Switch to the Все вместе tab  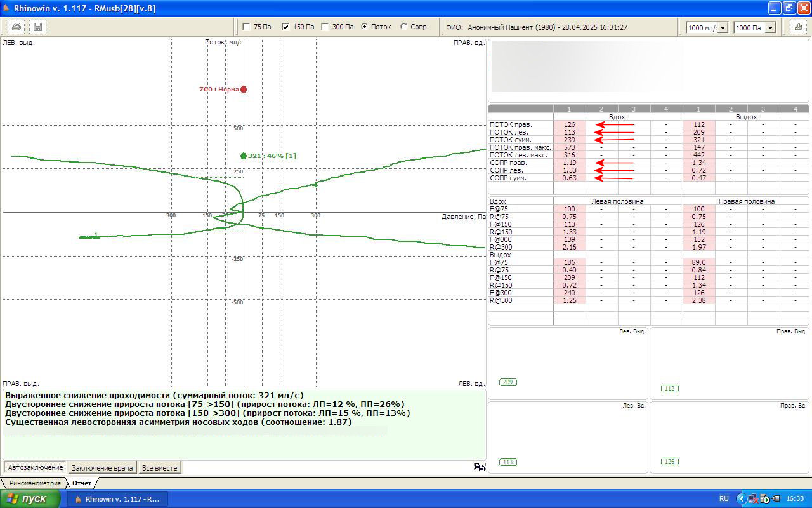(160, 468)
